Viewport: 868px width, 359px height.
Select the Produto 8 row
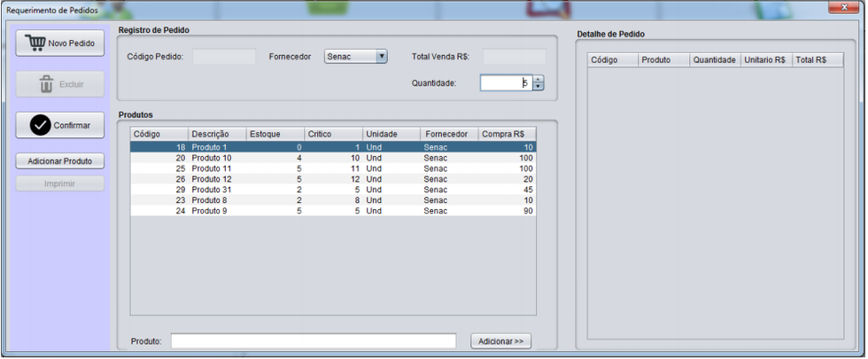pos(333,200)
